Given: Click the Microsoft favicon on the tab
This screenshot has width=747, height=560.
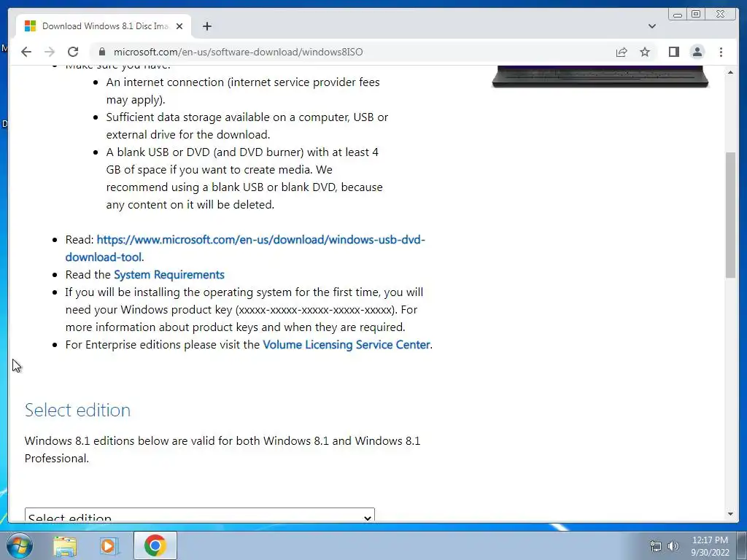Looking at the screenshot, I should coord(30,26).
